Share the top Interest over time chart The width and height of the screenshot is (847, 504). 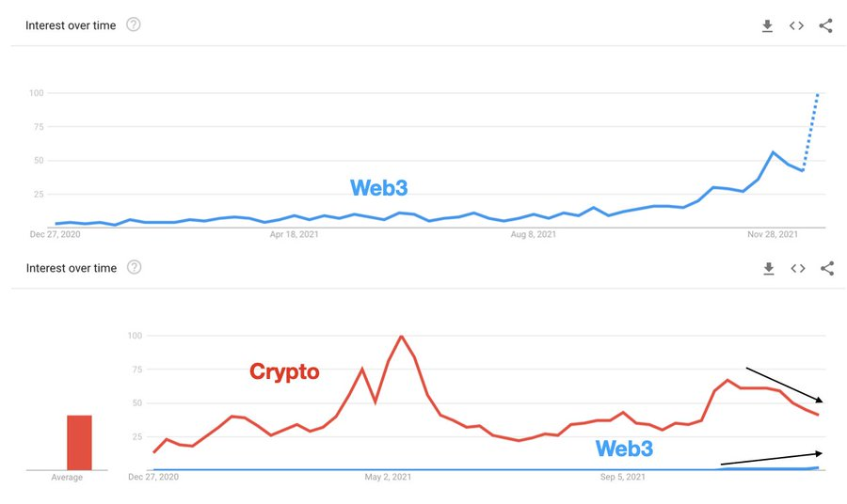pyautogui.click(x=825, y=25)
